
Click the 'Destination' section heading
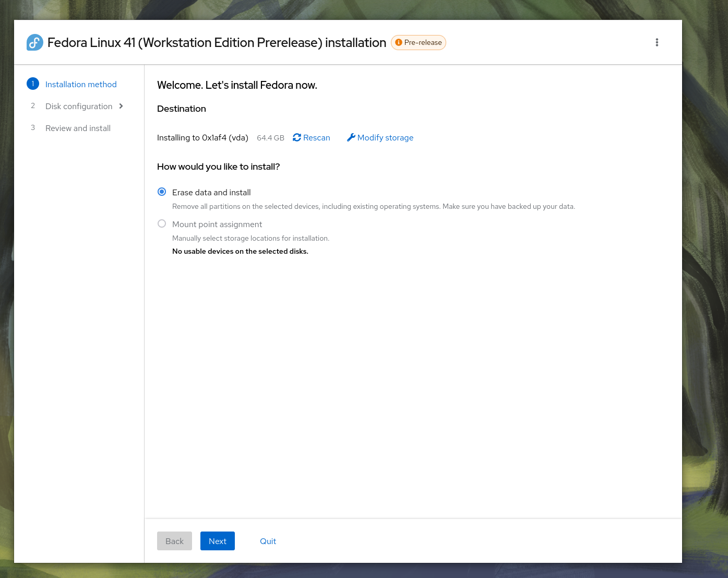pyautogui.click(x=182, y=109)
